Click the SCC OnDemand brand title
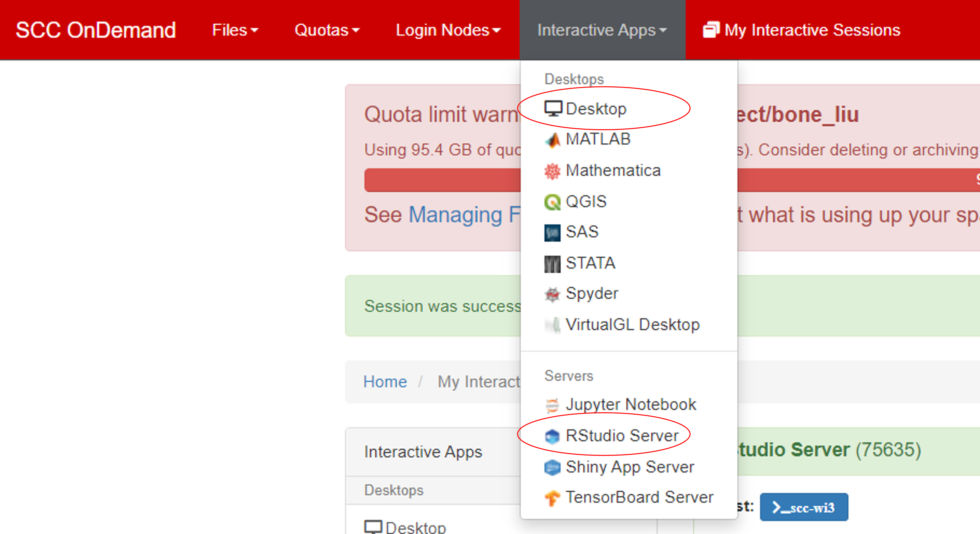The height and width of the screenshot is (534, 980). [95, 30]
